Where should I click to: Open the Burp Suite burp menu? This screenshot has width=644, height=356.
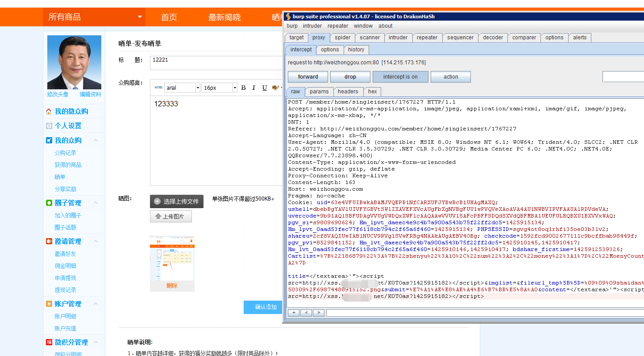[292, 26]
